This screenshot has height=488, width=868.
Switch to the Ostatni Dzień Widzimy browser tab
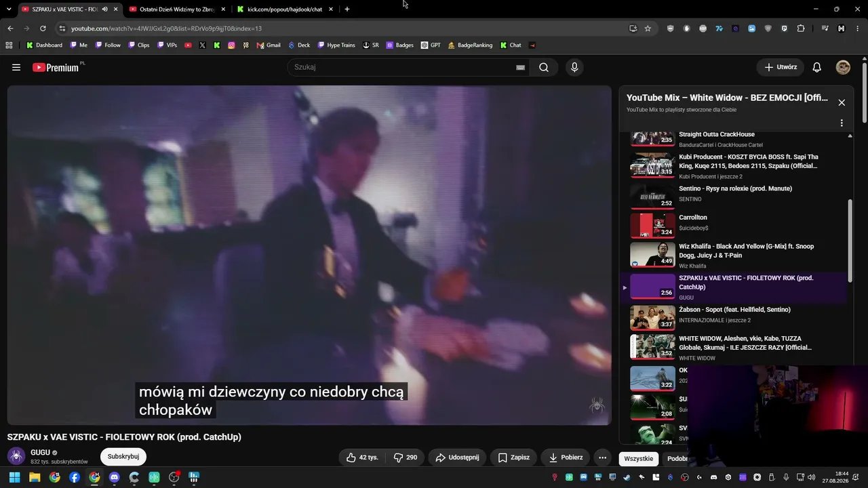[x=177, y=9]
